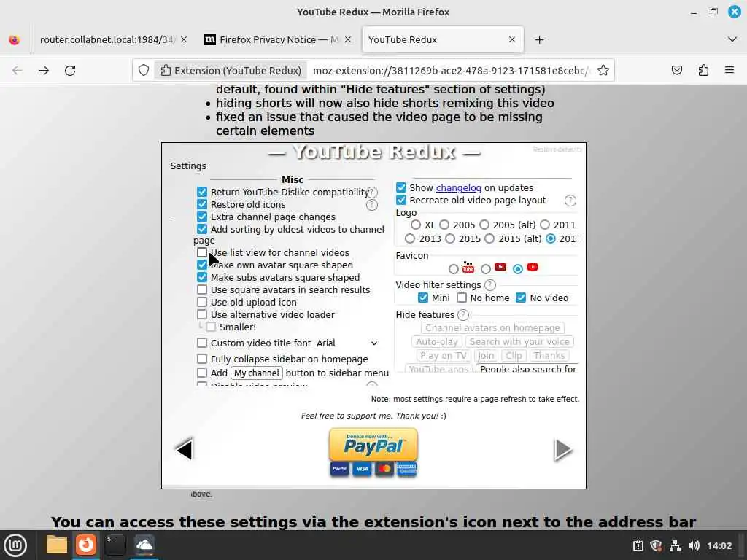Toggle Extra channel page changes
Image resolution: width=747 pixels, height=560 pixels.
(x=202, y=217)
